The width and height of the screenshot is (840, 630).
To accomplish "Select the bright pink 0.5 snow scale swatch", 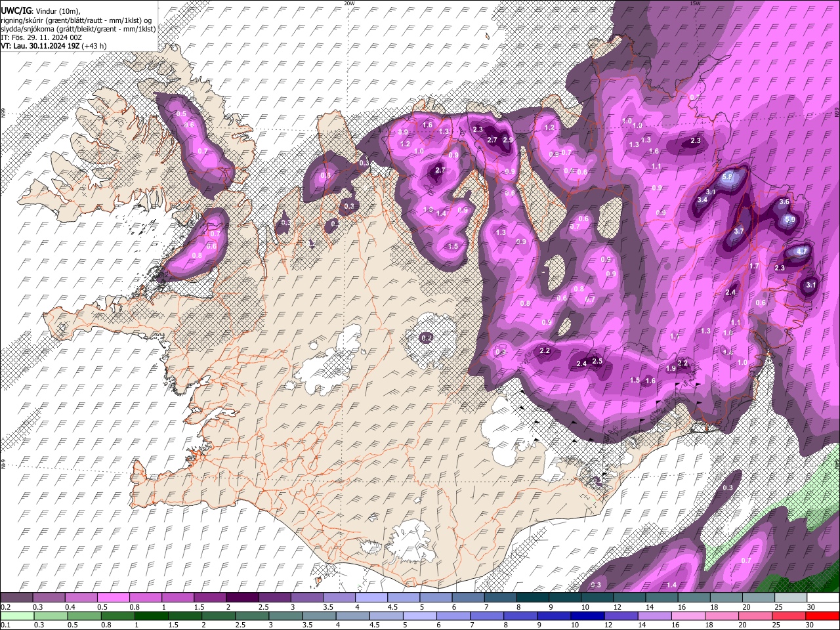I will coord(113,598).
